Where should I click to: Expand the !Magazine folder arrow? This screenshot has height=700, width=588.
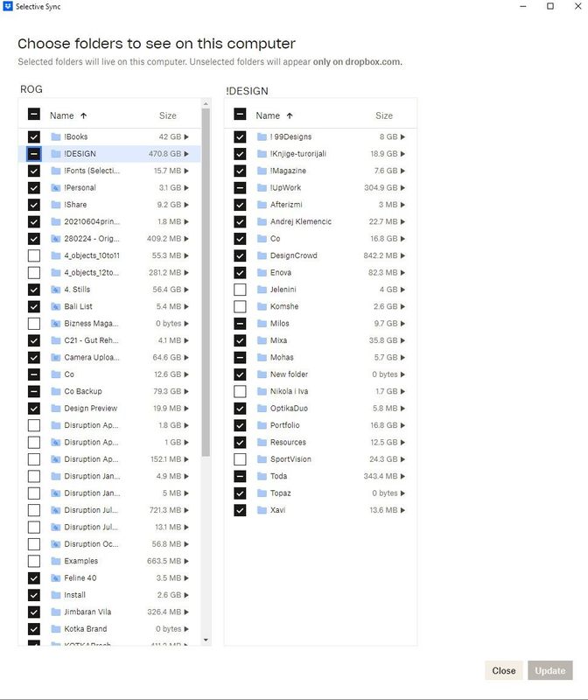point(402,171)
